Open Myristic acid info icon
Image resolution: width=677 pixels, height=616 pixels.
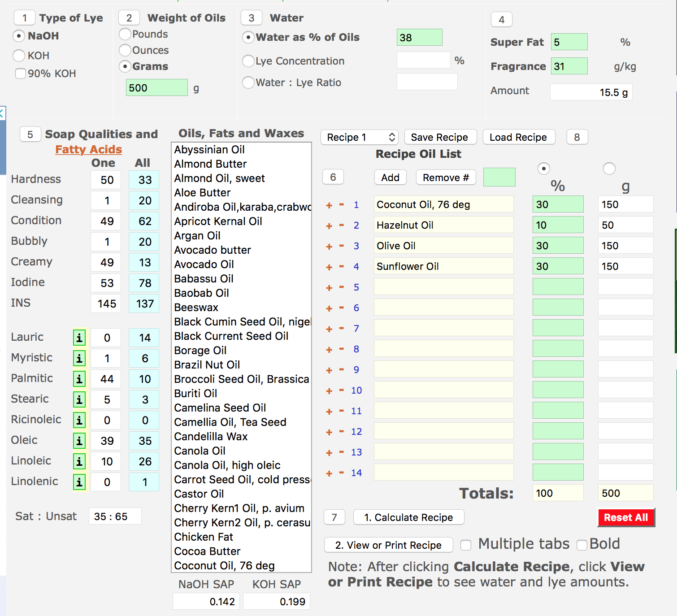tap(79, 358)
